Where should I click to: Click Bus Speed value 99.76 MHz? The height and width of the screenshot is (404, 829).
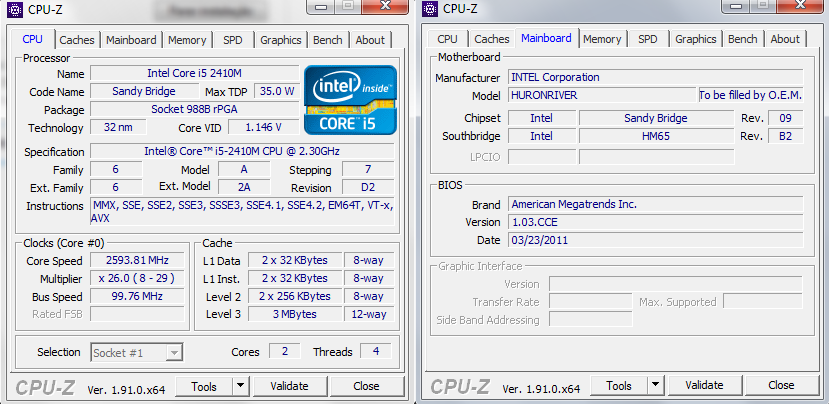(137, 296)
